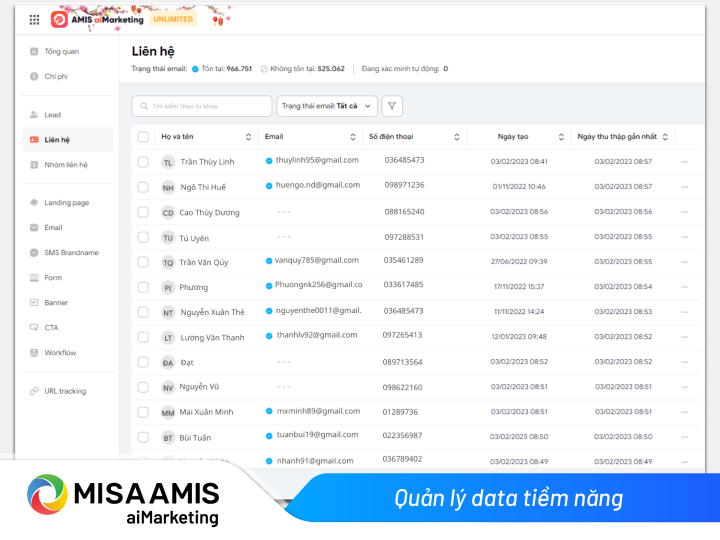Open the filter funnel icon
This screenshot has height=540, width=720.
tap(392, 106)
